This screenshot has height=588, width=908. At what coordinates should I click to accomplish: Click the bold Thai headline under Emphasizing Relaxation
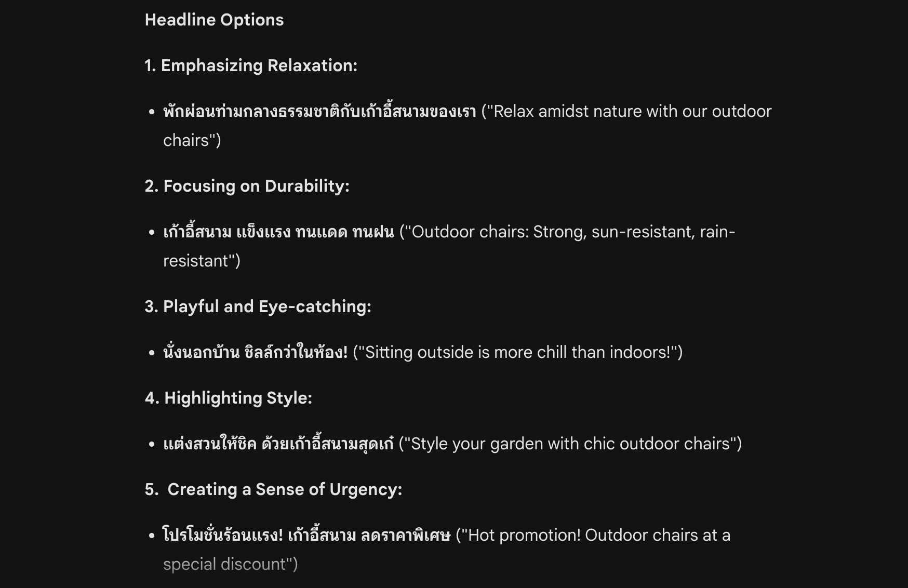tap(319, 111)
